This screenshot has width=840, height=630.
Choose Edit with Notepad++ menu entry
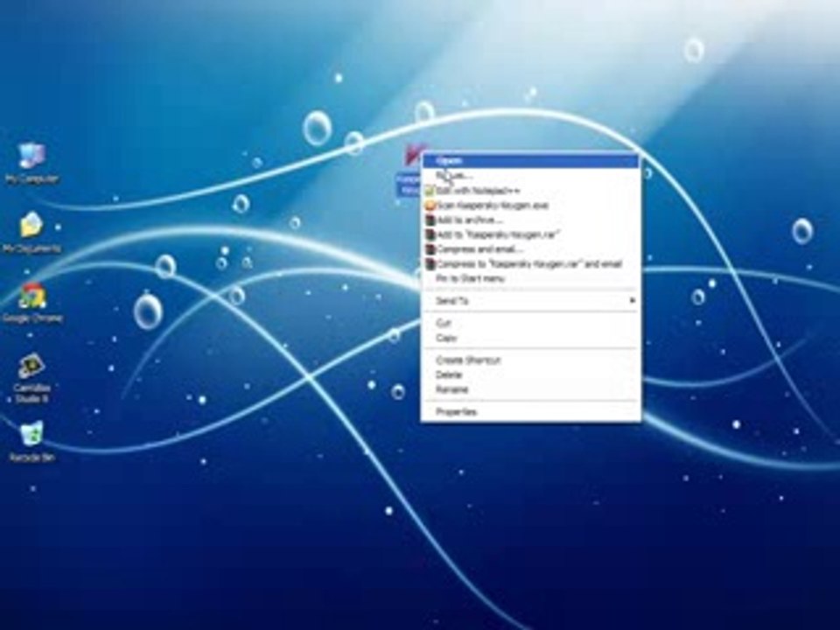point(531,190)
